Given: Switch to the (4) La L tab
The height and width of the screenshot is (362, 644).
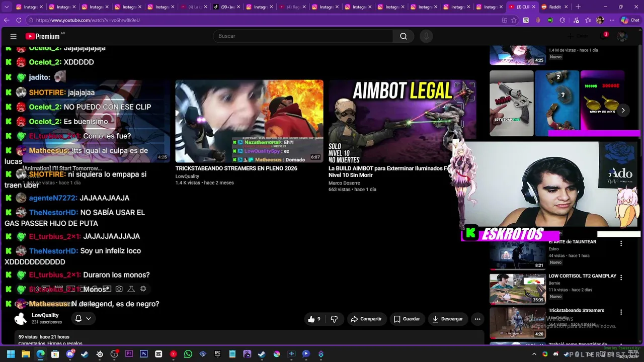Looking at the screenshot, I should (194, 7).
